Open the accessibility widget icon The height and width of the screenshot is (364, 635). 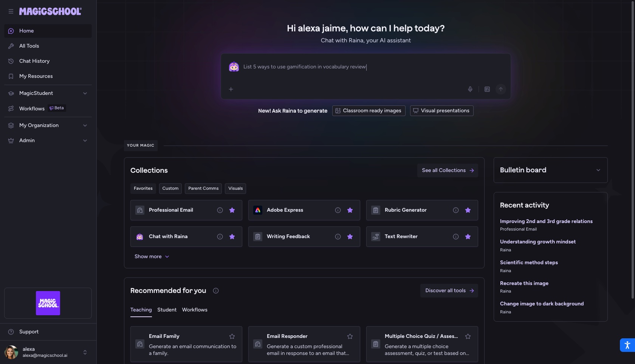point(627,345)
